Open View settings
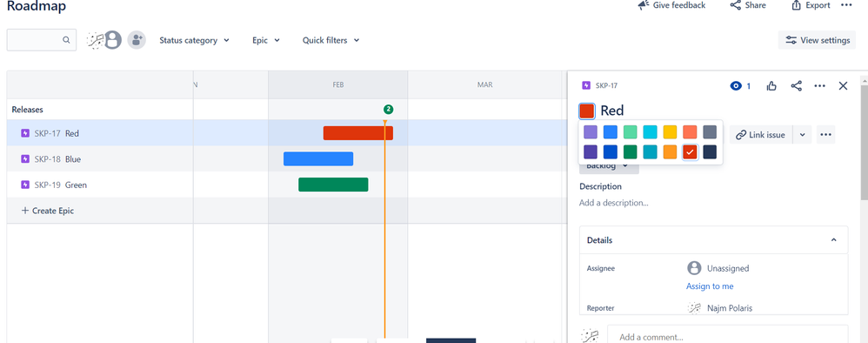The width and height of the screenshot is (868, 343). pos(817,40)
